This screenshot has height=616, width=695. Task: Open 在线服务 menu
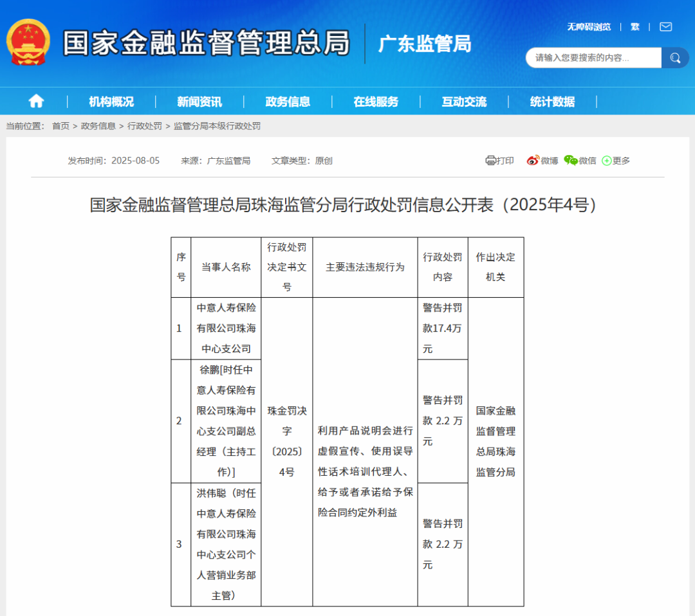(376, 102)
